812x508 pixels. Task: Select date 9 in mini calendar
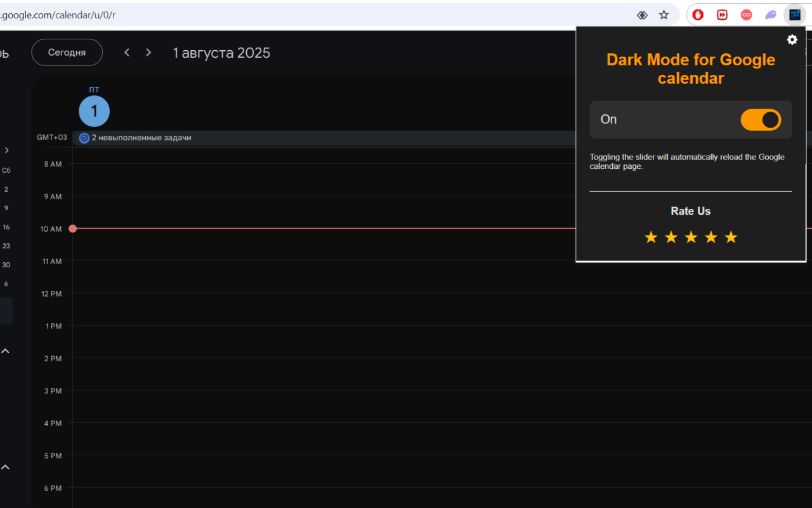6,208
